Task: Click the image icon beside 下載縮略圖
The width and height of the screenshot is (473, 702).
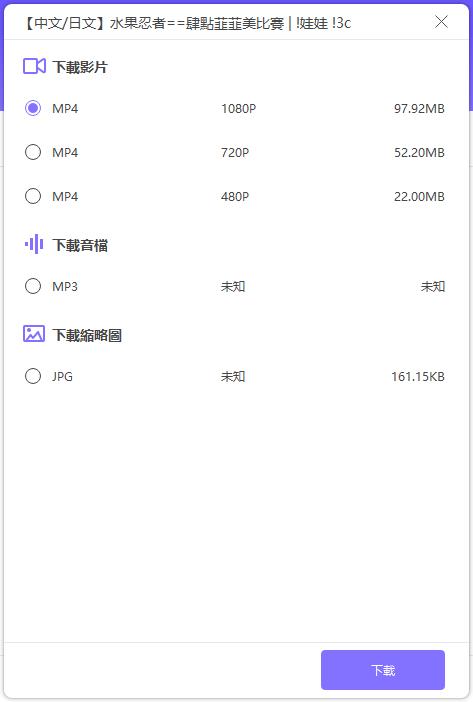Action: [x=34, y=334]
